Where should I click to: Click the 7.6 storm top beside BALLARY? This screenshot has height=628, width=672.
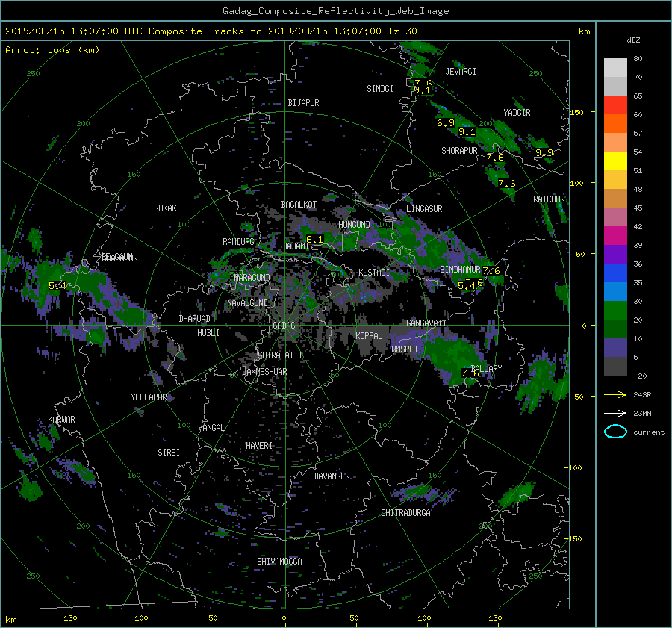point(470,373)
